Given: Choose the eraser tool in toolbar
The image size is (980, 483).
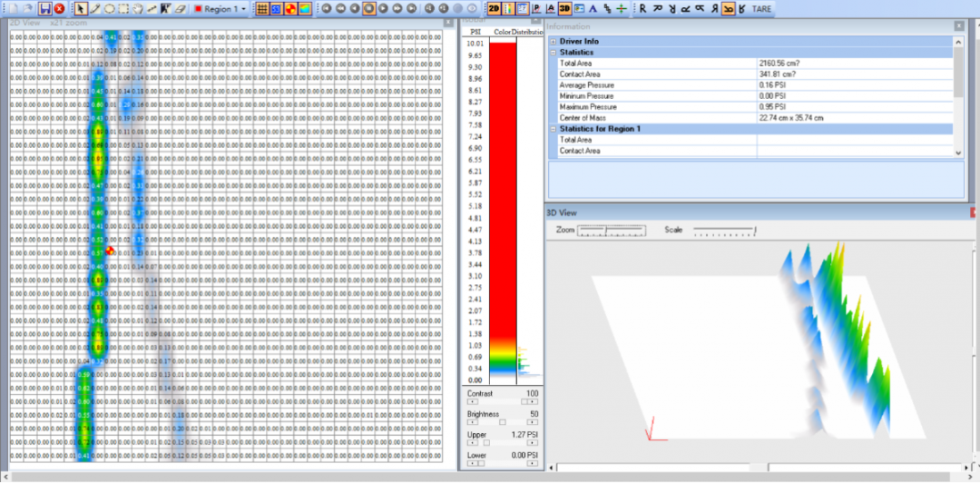Looking at the screenshot, I should point(180,8).
